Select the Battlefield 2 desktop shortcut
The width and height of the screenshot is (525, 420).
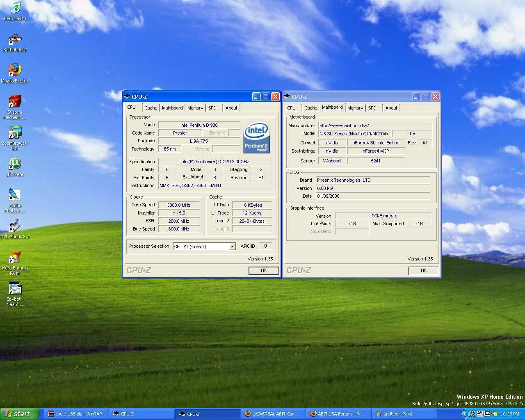pyautogui.click(x=15, y=43)
